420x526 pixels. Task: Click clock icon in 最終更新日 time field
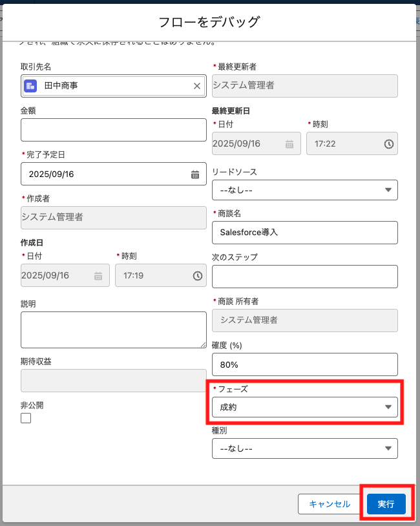coord(388,144)
